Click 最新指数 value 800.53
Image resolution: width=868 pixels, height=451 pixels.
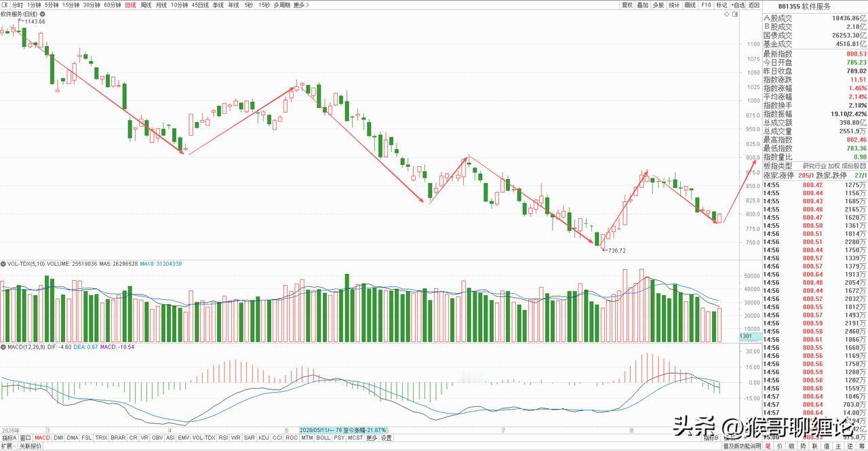point(856,54)
